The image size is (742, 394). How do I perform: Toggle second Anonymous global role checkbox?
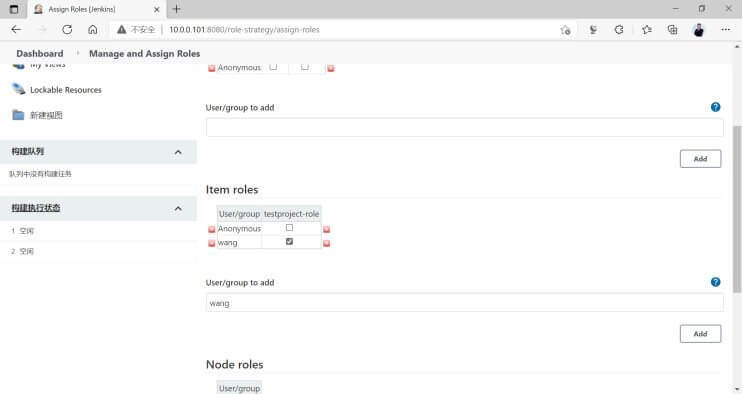(305, 67)
